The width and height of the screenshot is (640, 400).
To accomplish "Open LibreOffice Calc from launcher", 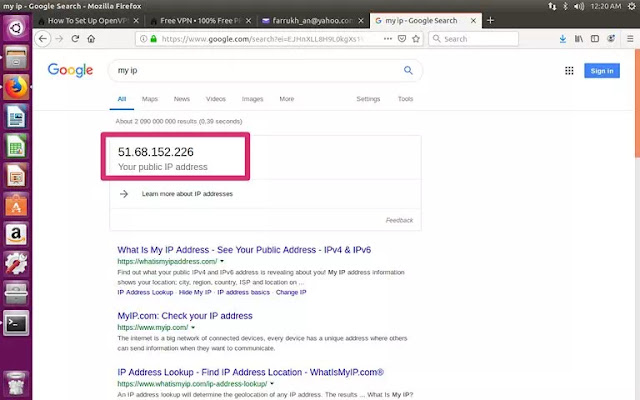I will point(16,146).
